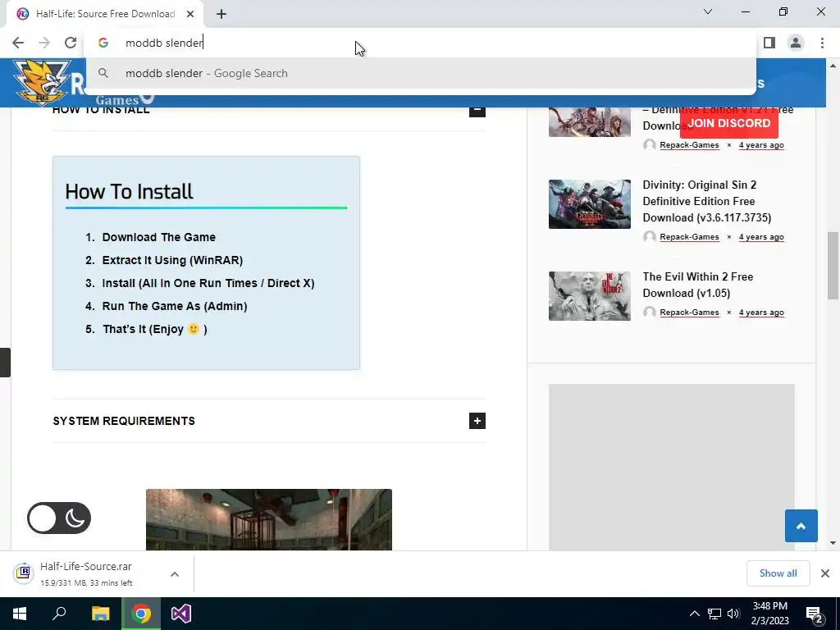This screenshot has width=840, height=630.
Task: Toggle the browser side panel icon
Action: click(x=769, y=43)
